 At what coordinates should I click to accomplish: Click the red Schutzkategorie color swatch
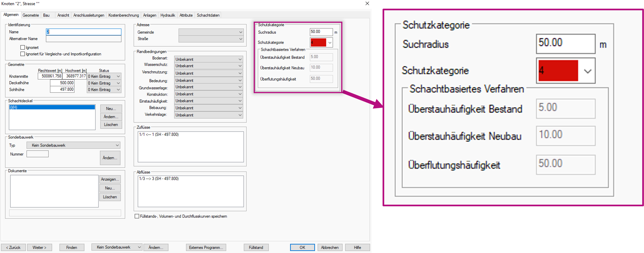click(318, 42)
